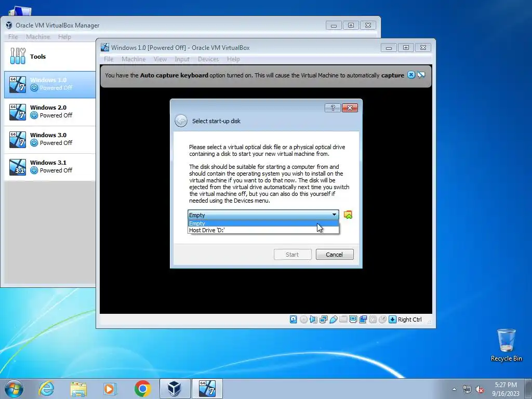Open Help menu in Windows 1.0 VM window
Viewport: 532px width, 399px height.
click(x=233, y=59)
